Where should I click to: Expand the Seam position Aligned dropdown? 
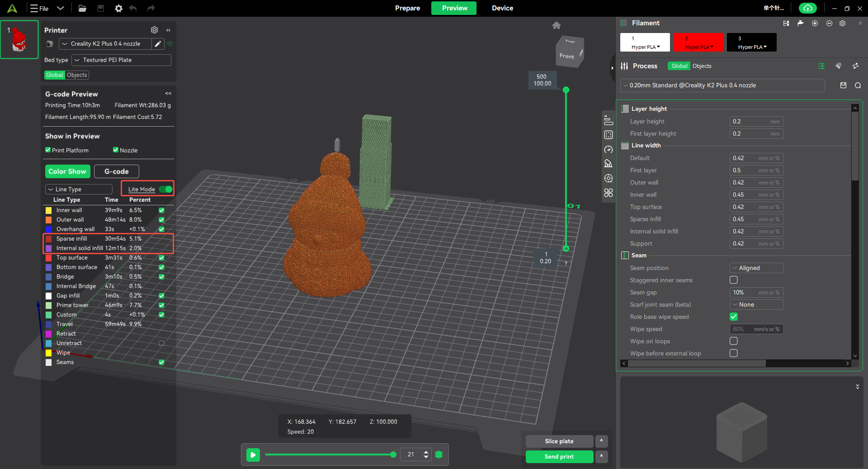pos(756,268)
